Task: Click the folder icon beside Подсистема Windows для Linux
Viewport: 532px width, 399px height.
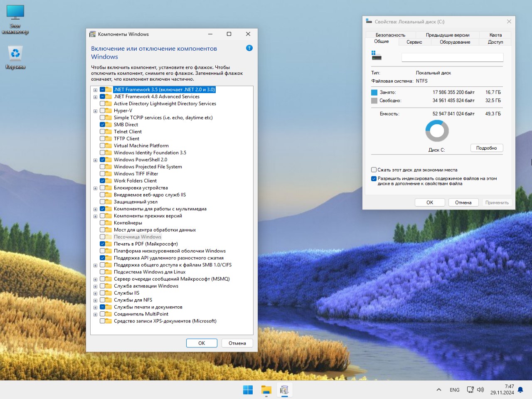Action: 109,272
